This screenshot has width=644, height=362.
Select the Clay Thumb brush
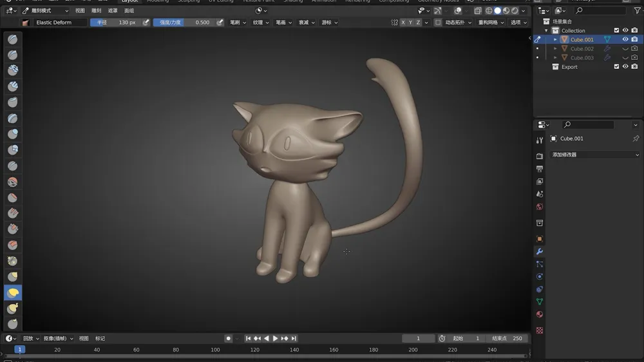click(x=13, y=102)
